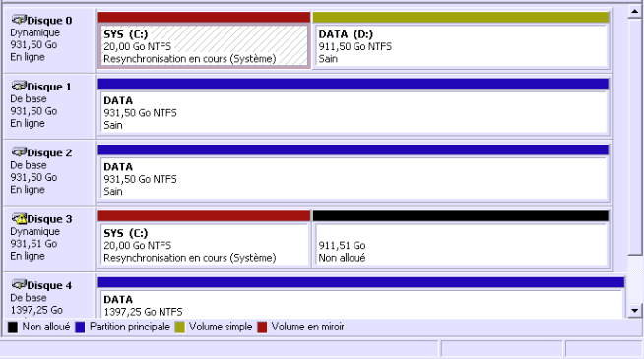Image resolution: width=644 pixels, height=359 pixels.
Task: Click the Partition principale legend text
Action: [130, 327]
